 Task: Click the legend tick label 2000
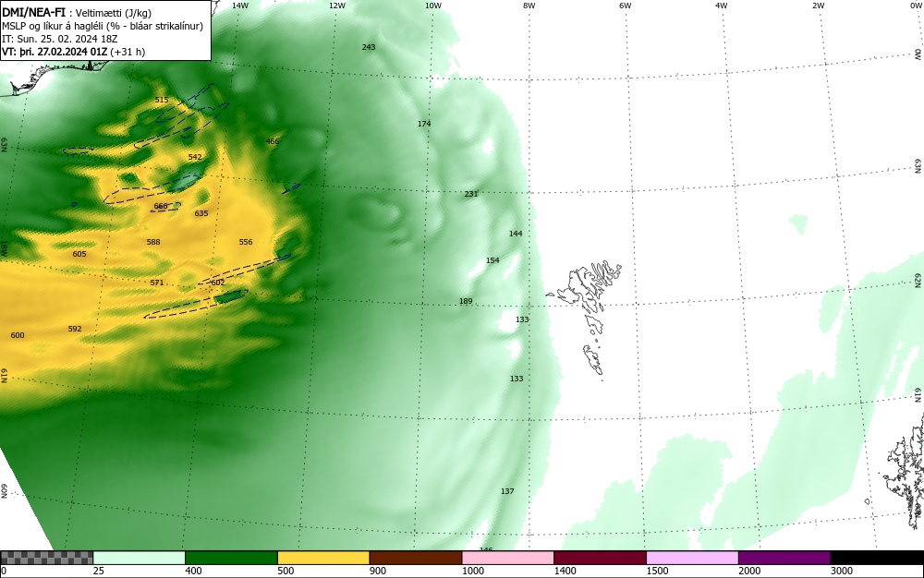[749, 571]
